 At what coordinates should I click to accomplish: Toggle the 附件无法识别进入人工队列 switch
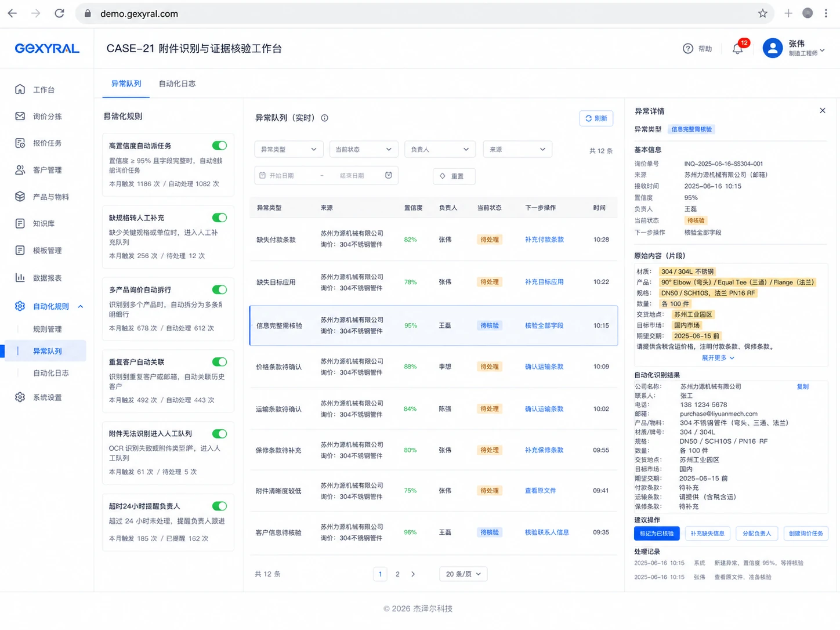219,434
